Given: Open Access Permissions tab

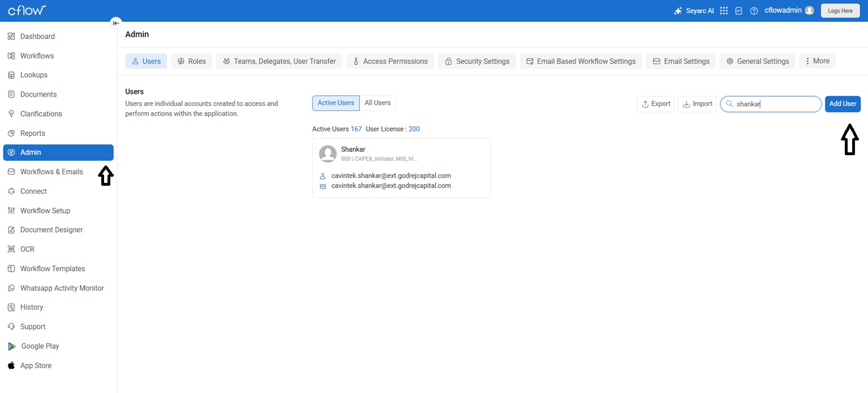Looking at the screenshot, I should [x=389, y=61].
